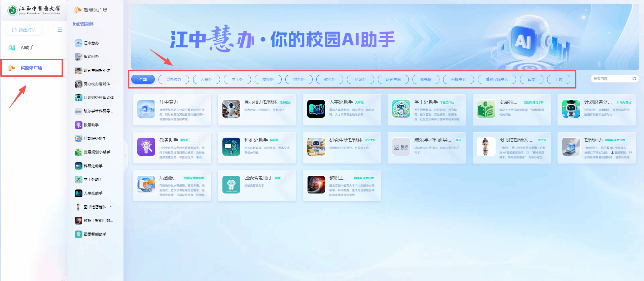Click the 搜索内容 search field
The image size is (644, 281).
pos(612,78)
